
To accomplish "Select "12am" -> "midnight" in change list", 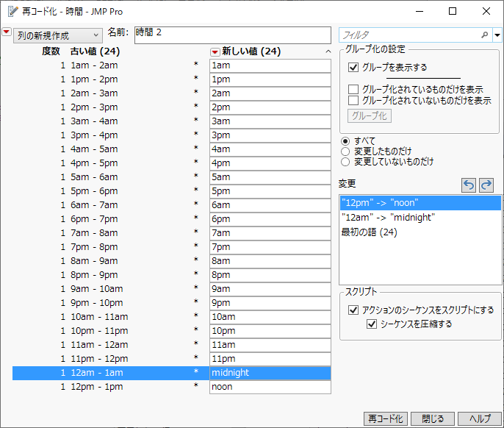I will coord(387,218).
